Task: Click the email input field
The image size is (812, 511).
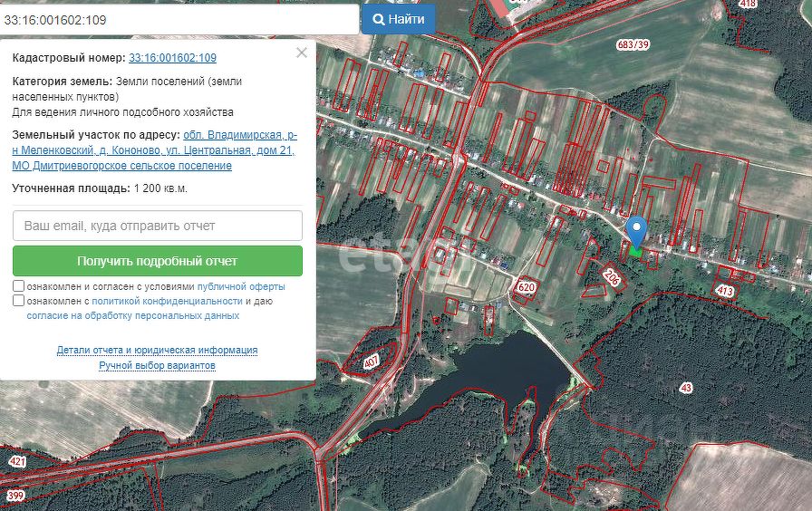Action: pos(158,226)
